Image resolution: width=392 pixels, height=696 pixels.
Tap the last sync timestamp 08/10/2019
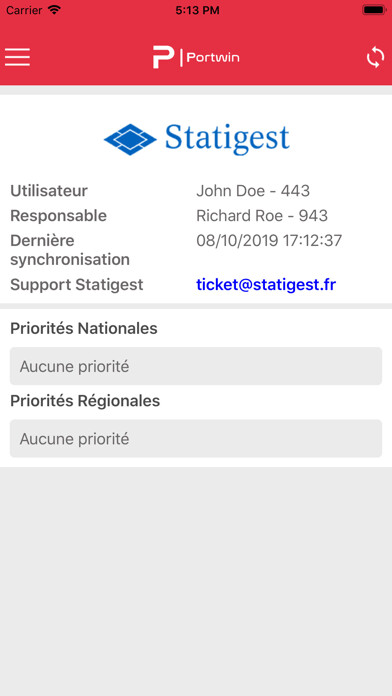click(x=269, y=241)
